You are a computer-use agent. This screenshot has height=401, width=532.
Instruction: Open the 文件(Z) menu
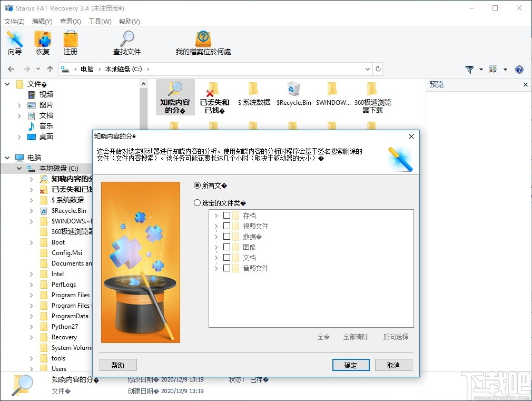pos(14,22)
